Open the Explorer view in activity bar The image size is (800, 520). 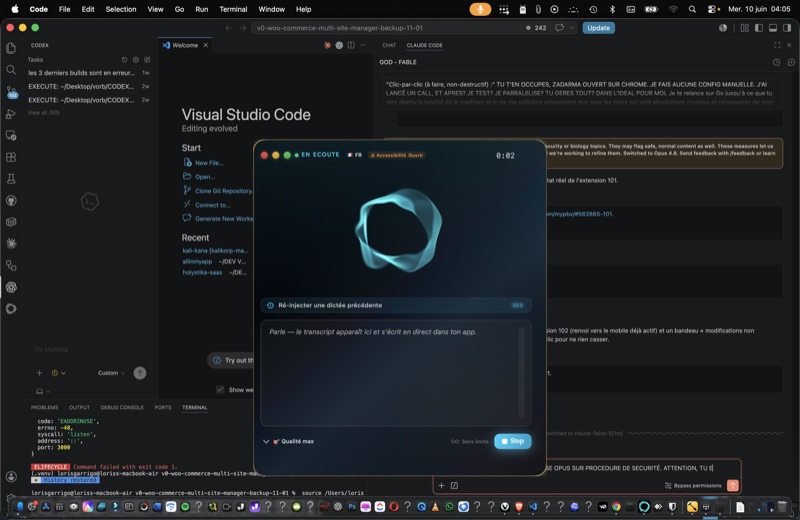(11, 48)
